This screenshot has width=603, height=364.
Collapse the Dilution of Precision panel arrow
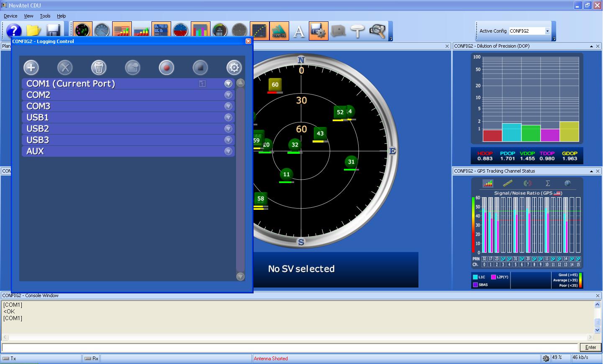[591, 46]
